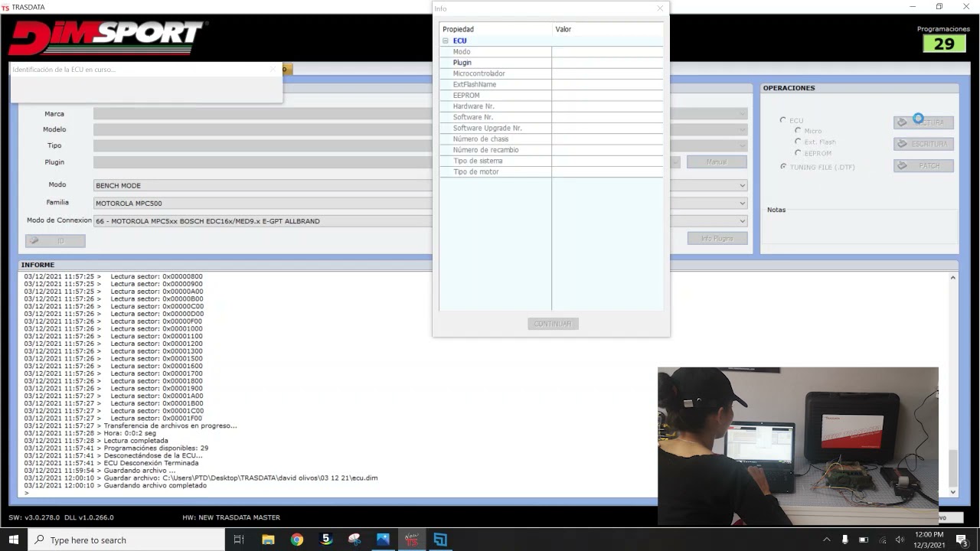This screenshot has width=980, height=551.
Task: Open the Marca dropdown
Action: coord(420,113)
